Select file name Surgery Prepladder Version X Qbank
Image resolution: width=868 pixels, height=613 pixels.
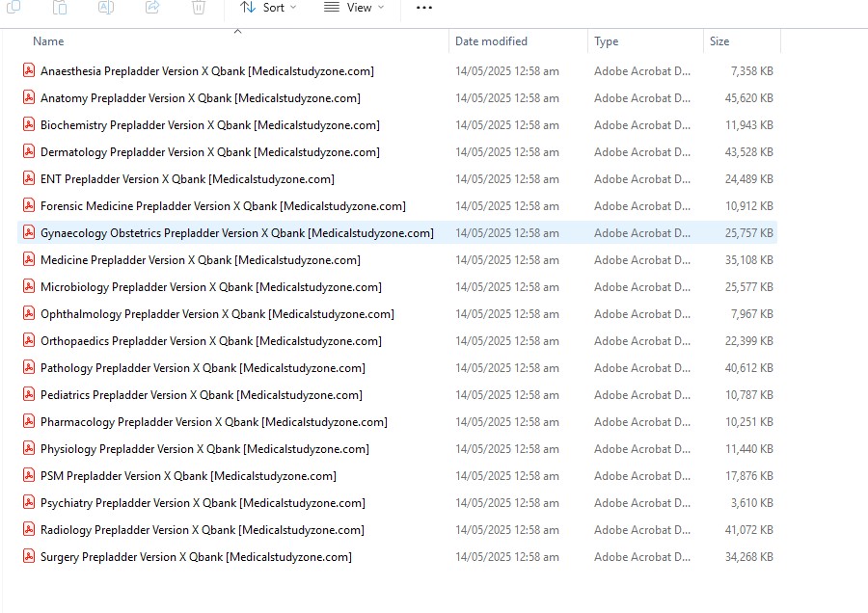196,557
